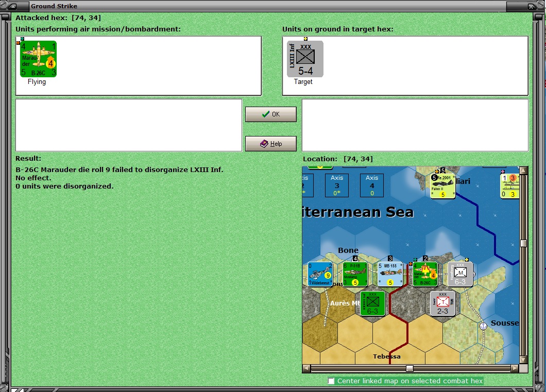Click the map vertical scrollbar down arrow
The image size is (546, 392).
click(x=523, y=360)
